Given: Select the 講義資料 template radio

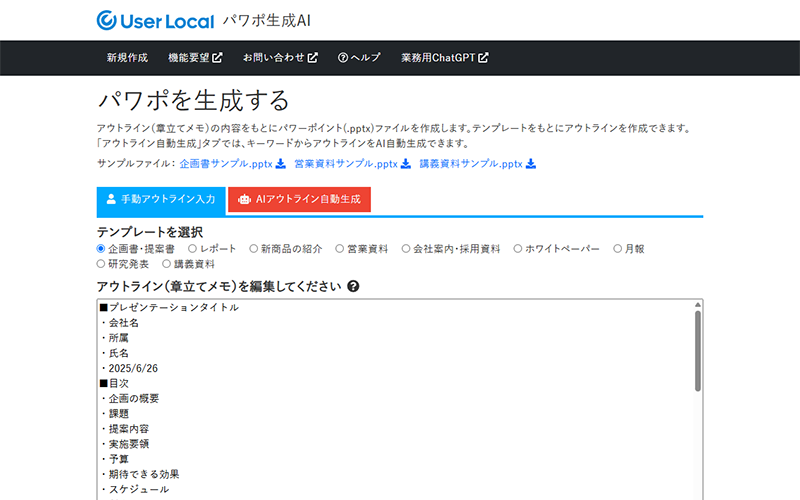Looking at the screenshot, I should pos(166,264).
